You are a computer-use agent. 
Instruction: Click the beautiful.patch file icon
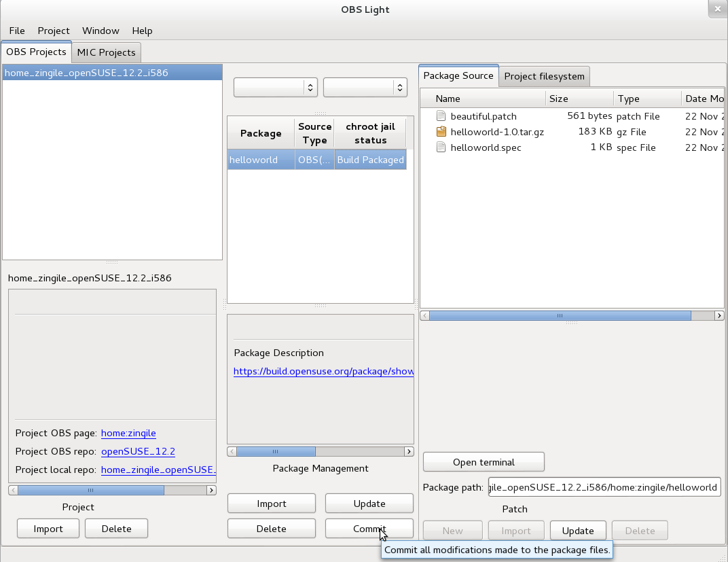pyautogui.click(x=442, y=116)
